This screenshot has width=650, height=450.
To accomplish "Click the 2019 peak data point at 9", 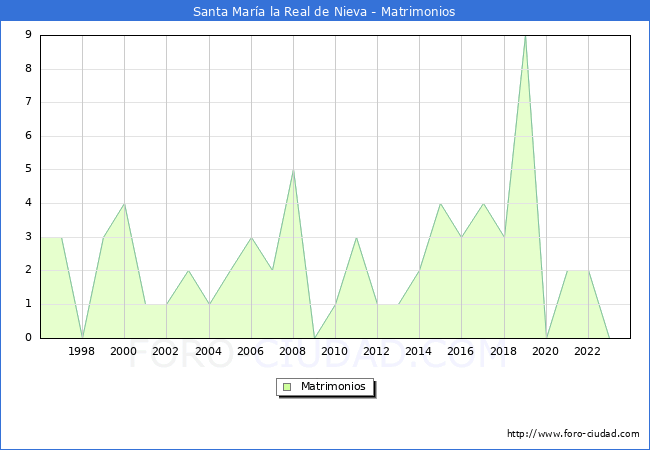I will (525, 36).
